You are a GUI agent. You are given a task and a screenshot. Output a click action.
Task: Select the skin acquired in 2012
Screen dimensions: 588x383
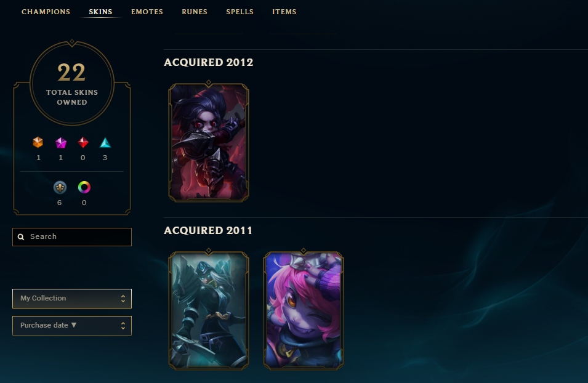coord(209,142)
